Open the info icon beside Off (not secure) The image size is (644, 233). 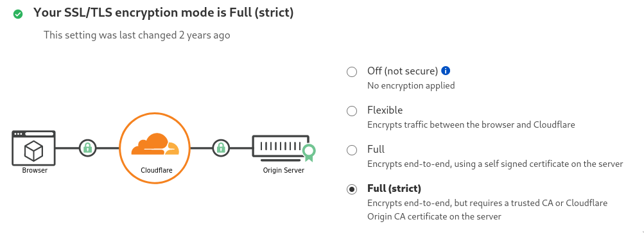[x=445, y=71]
